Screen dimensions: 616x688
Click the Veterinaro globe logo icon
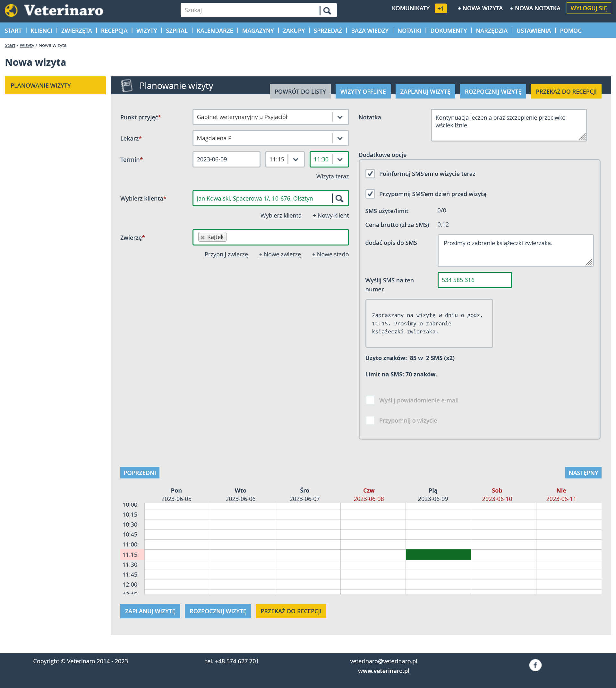[11, 10]
